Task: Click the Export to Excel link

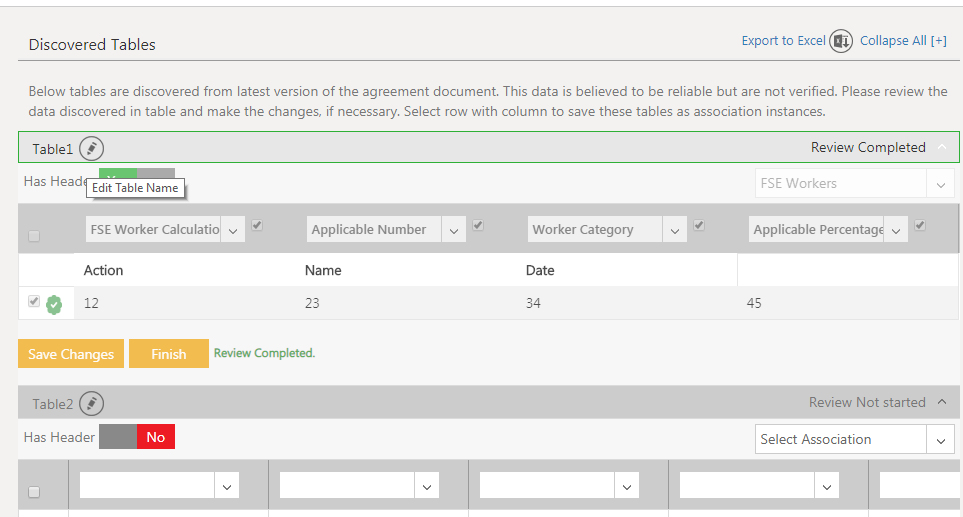Action: (x=783, y=41)
